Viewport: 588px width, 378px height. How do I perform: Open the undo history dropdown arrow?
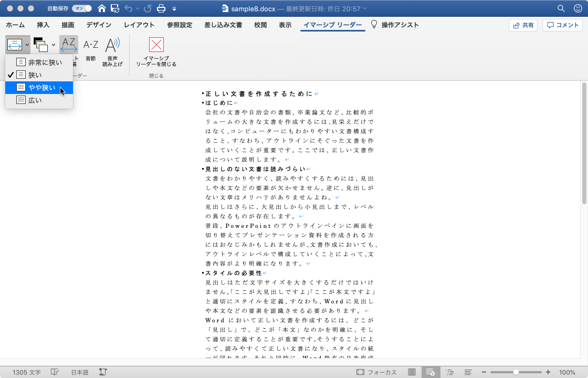(x=137, y=8)
